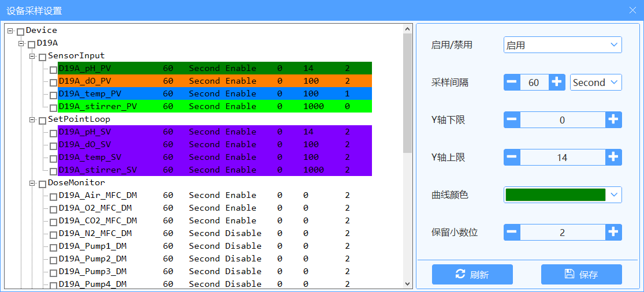This screenshot has height=292, width=644.
Task: Open the 启用/禁用 dropdown
Action: (563, 45)
